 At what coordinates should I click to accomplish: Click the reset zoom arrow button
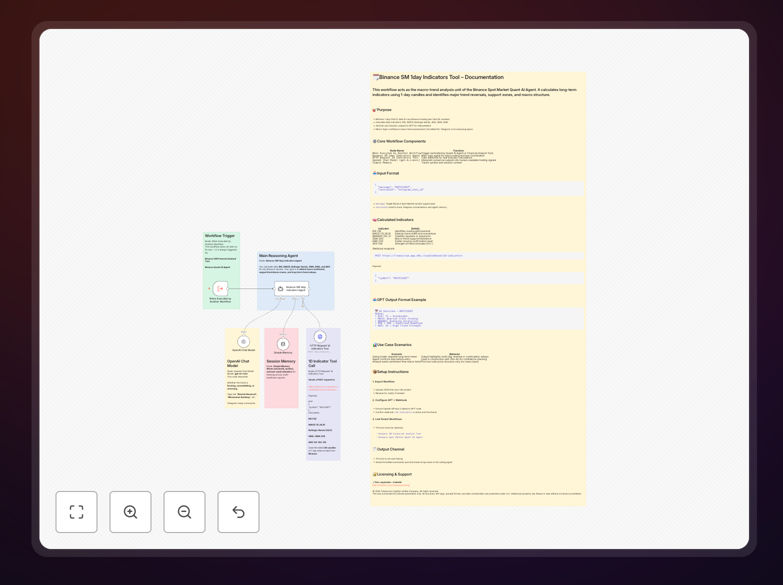click(x=238, y=512)
